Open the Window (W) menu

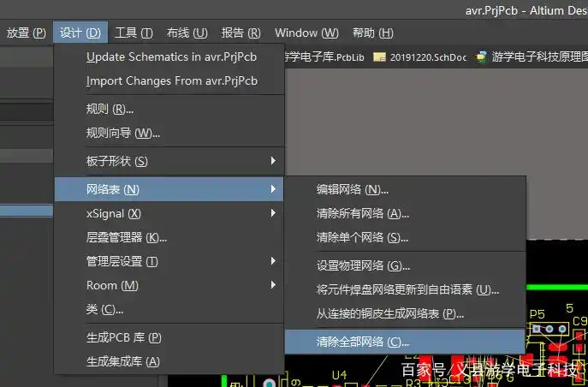pos(306,33)
